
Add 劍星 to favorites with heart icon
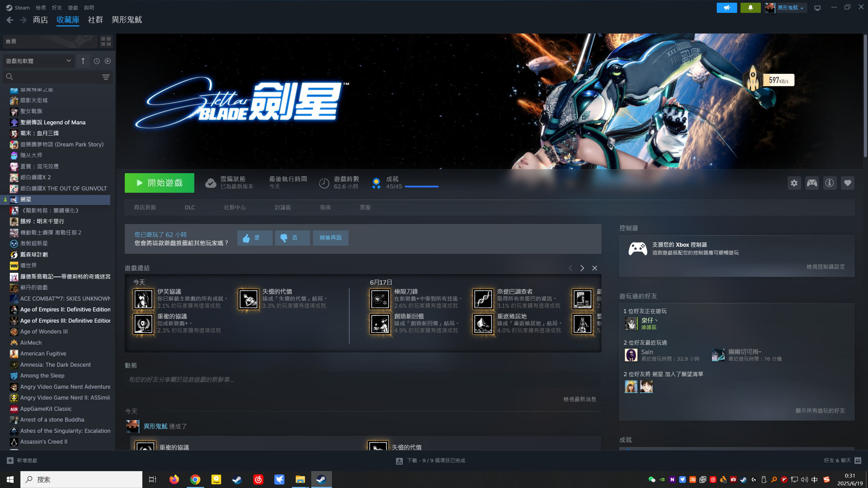[x=847, y=183]
